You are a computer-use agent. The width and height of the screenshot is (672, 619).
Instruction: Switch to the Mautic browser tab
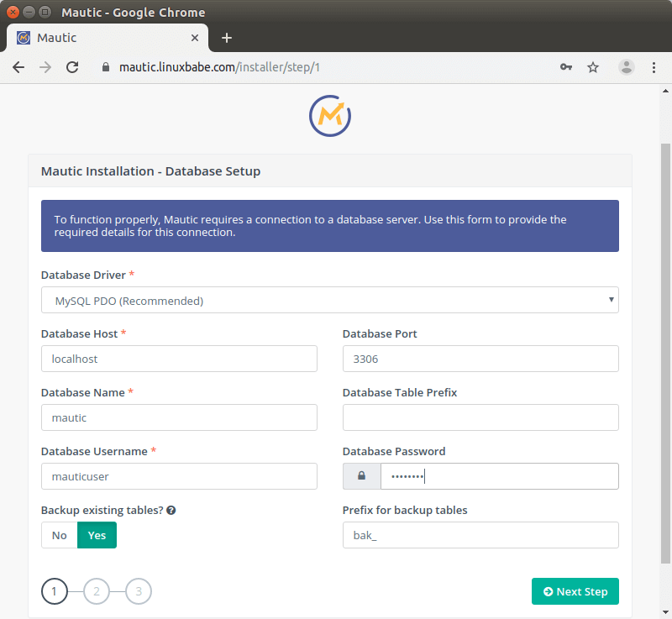pyautogui.click(x=101, y=38)
